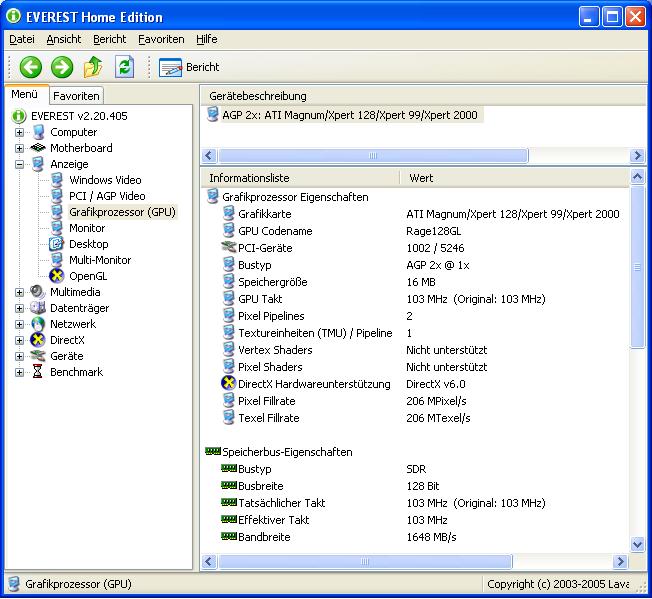
Task: Select the GPU Codename row
Action: 342,231
